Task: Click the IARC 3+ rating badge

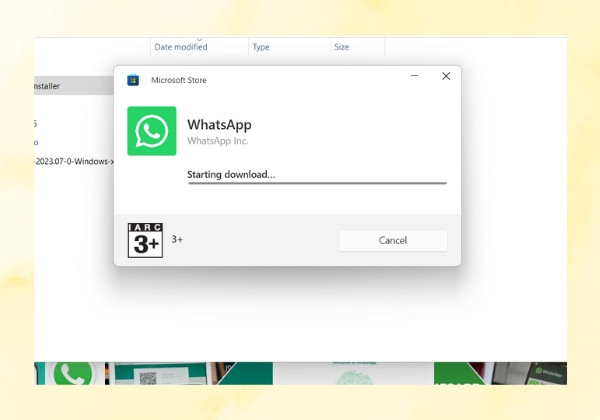Action: point(145,240)
